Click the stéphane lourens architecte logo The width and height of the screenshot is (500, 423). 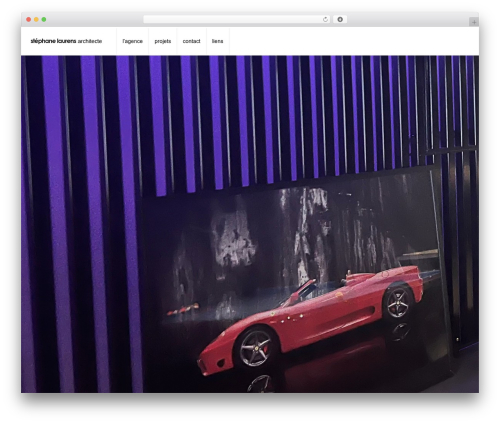[66, 41]
